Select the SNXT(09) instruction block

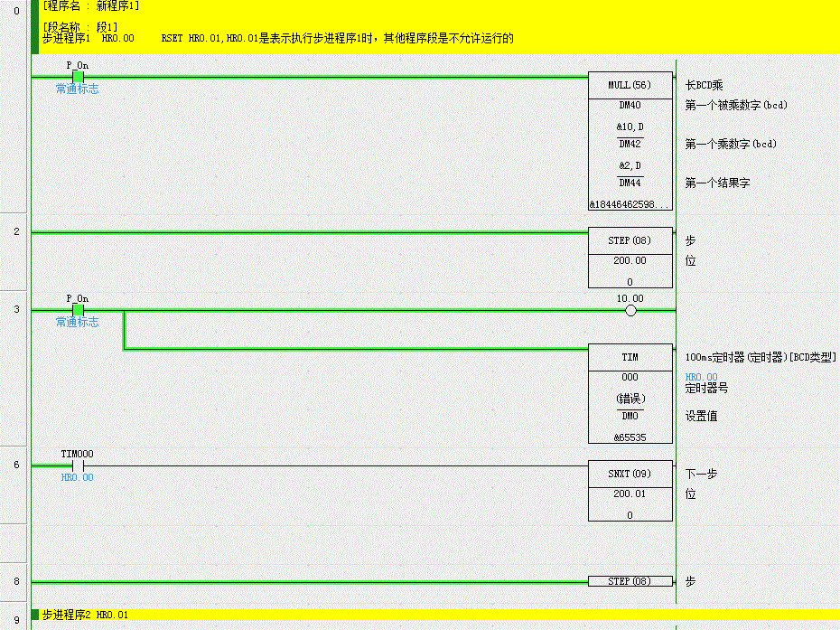(630, 474)
